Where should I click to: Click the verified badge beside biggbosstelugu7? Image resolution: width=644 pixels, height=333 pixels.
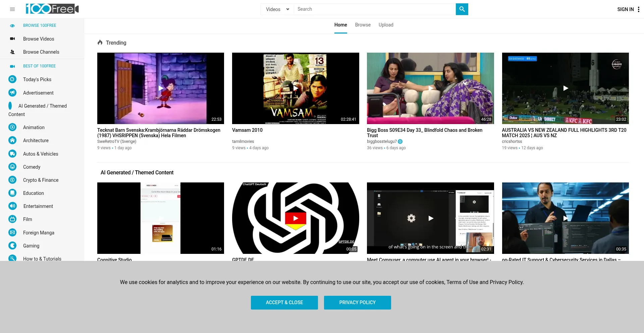point(400,142)
